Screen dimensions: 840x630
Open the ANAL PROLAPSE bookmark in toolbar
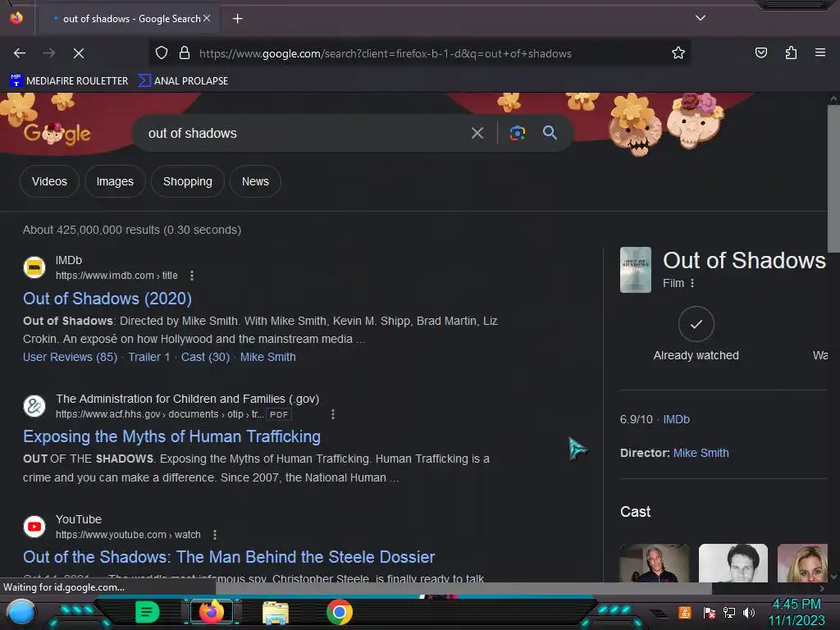click(x=183, y=81)
